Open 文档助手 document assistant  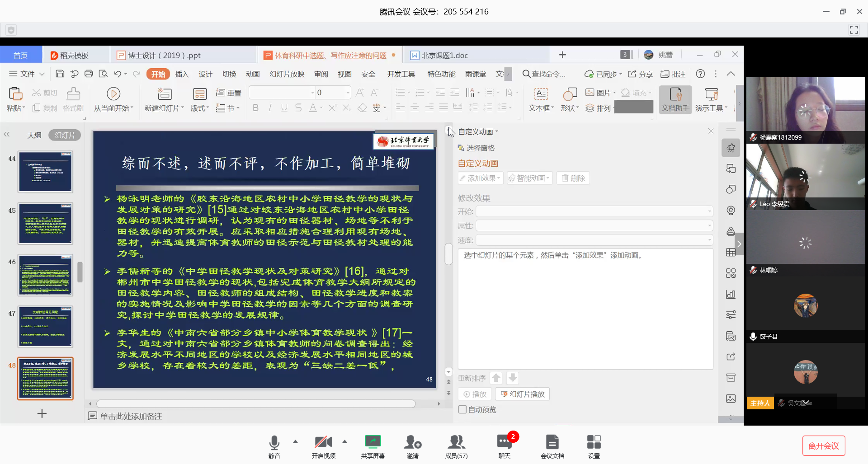[x=675, y=98]
